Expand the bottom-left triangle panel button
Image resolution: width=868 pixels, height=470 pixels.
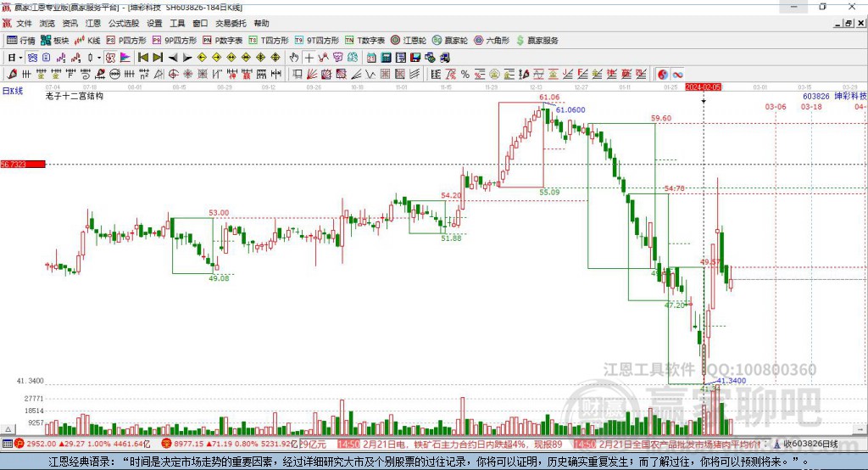(x=8, y=429)
